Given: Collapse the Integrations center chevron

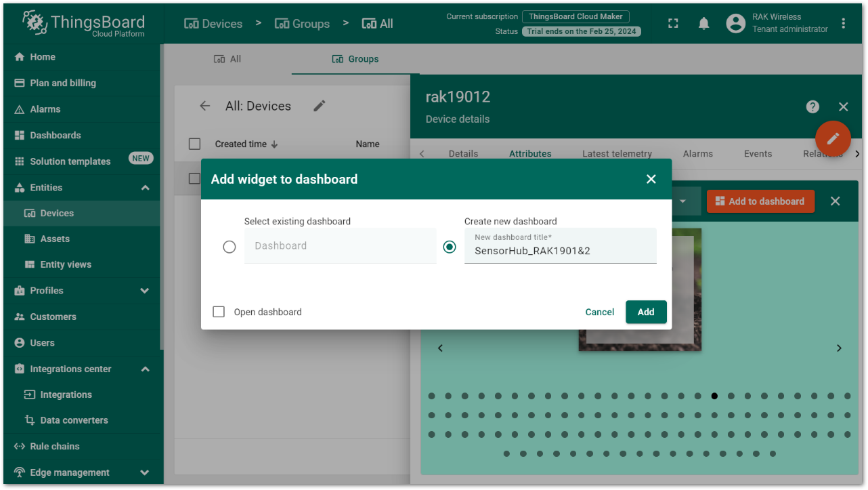Looking at the screenshot, I should [x=145, y=369].
